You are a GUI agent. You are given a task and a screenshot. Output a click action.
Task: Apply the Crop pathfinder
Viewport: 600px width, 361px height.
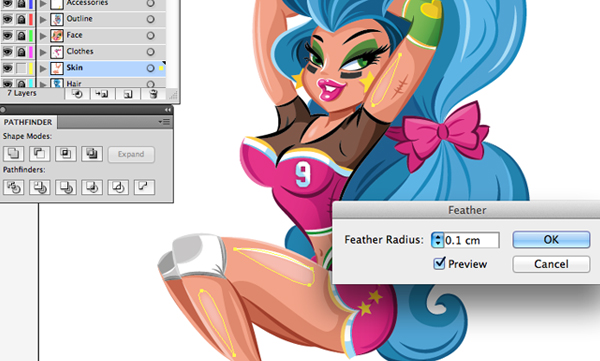tap(92, 187)
